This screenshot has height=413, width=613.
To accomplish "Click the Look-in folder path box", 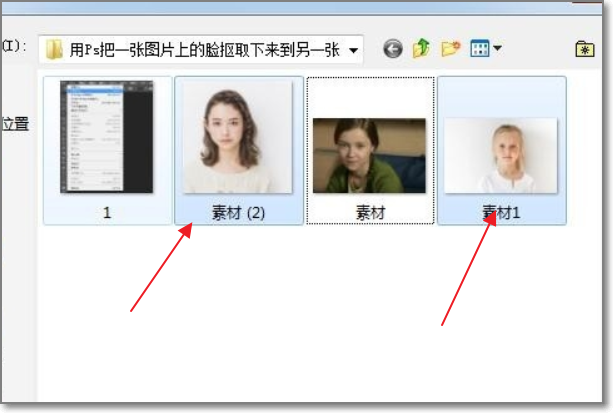I will click(x=201, y=50).
